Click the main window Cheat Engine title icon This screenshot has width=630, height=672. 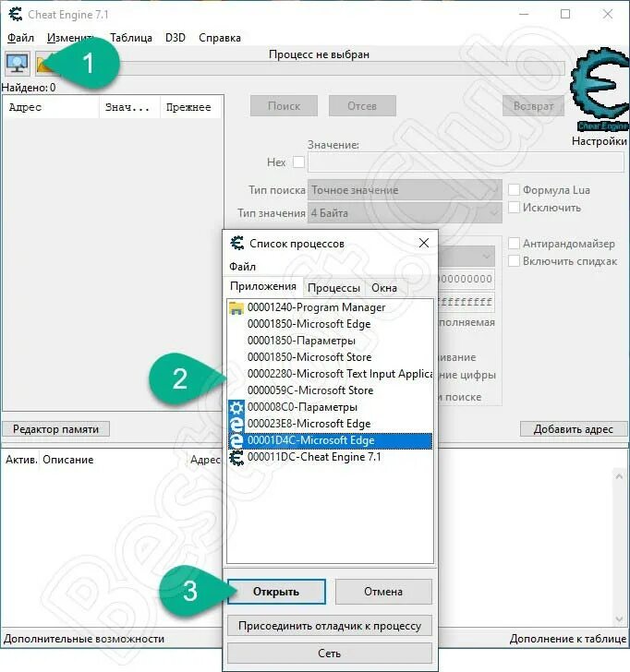pyautogui.click(x=16, y=14)
